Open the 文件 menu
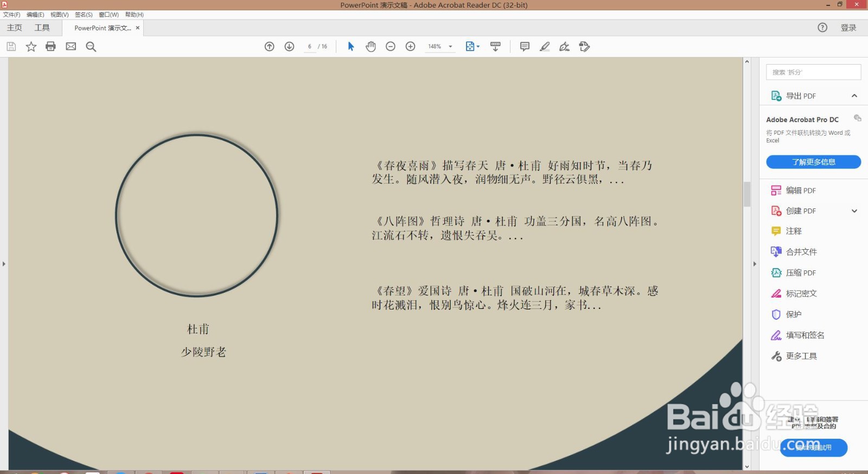The image size is (868, 474). point(11,15)
